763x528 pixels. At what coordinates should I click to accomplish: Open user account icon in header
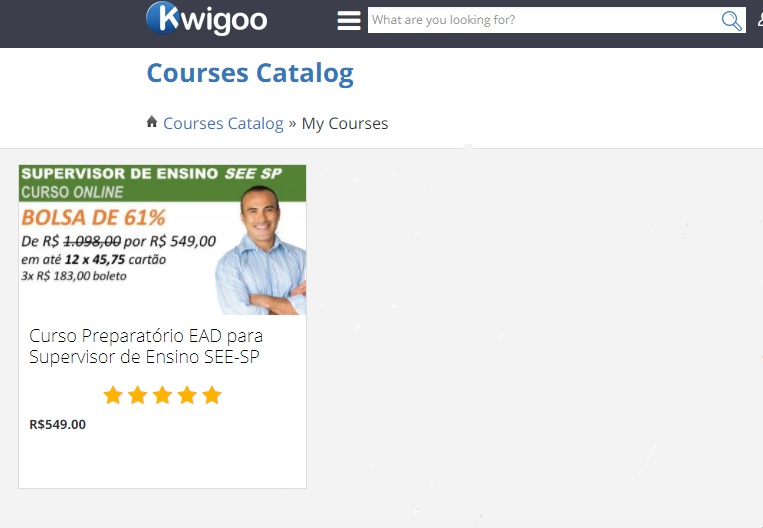click(x=760, y=20)
